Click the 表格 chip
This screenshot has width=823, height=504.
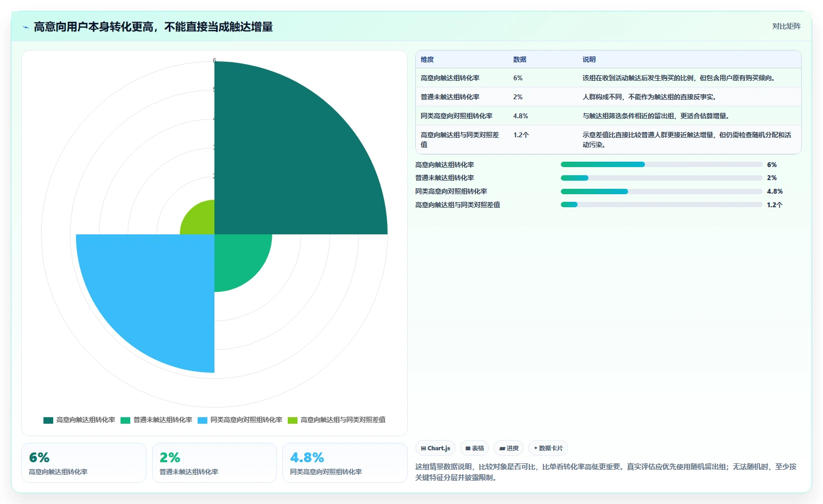[x=474, y=448]
